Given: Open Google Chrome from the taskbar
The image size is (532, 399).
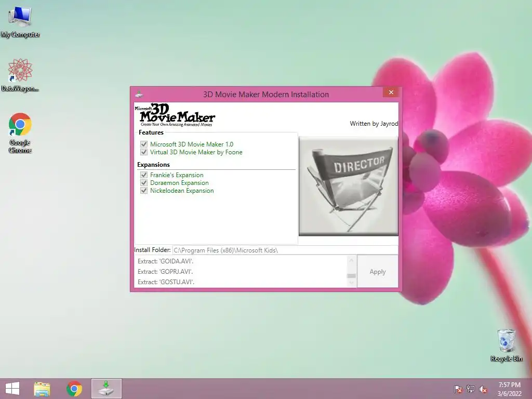Looking at the screenshot, I should click(x=74, y=389).
